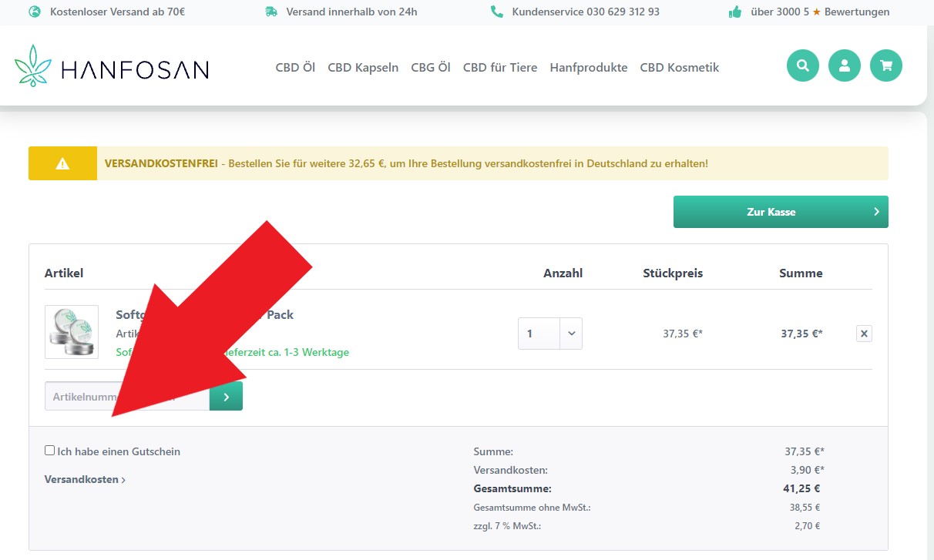Click the globe icon beside Kostenloser Versand
Viewport: 934px width, 560px height.
coord(35,12)
